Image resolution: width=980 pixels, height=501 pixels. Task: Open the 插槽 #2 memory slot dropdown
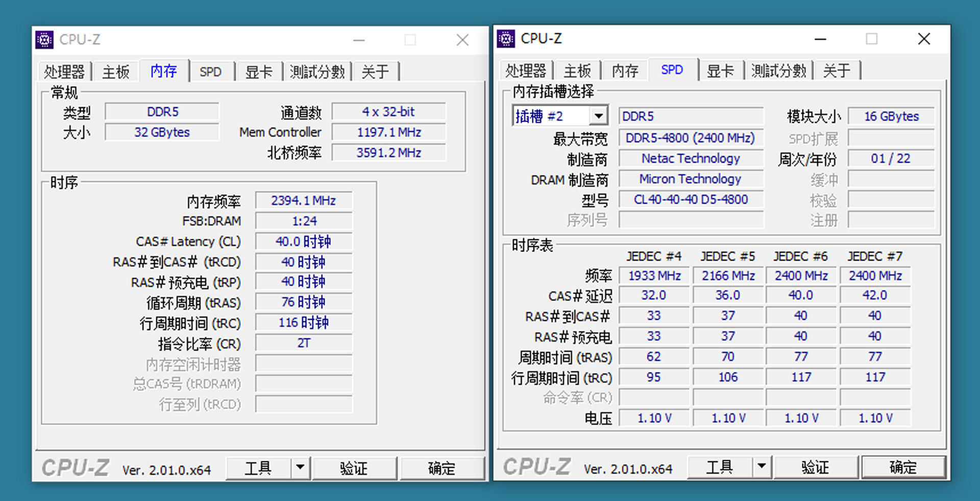pyautogui.click(x=598, y=116)
